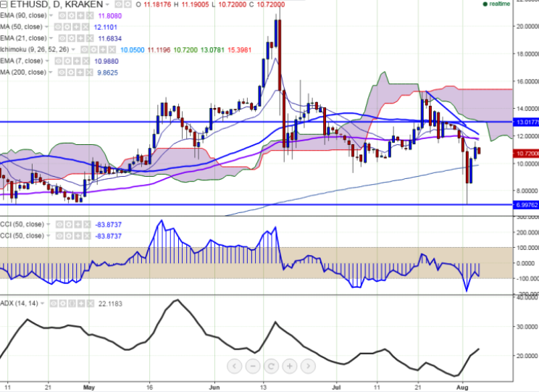Open EMA (90, close) settings gear
Image resolution: width=539 pixels, height=392 pixels.
point(71,16)
